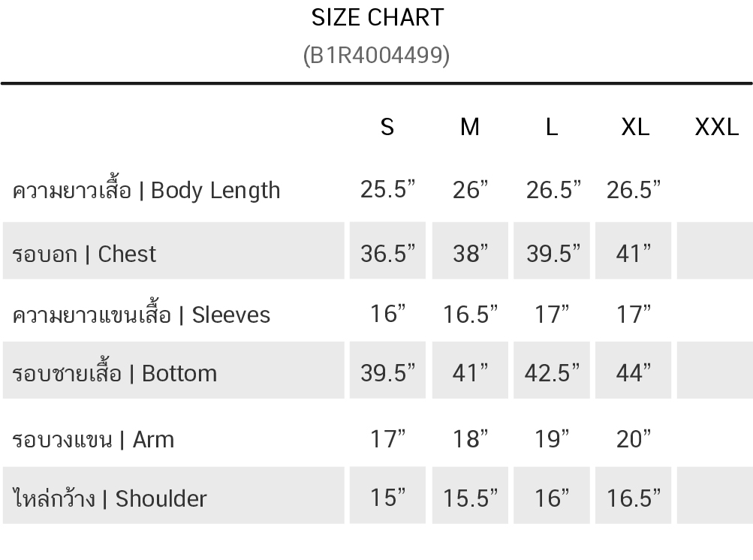Image resolution: width=753 pixels, height=560 pixels.
Task: Click the SIZE CHART title
Action: click(x=377, y=17)
